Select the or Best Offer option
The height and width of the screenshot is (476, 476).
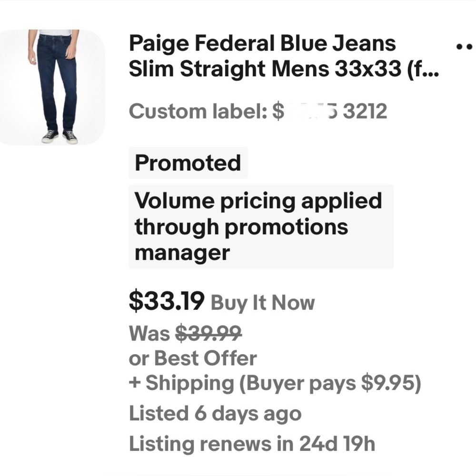pyautogui.click(x=192, y=357)
